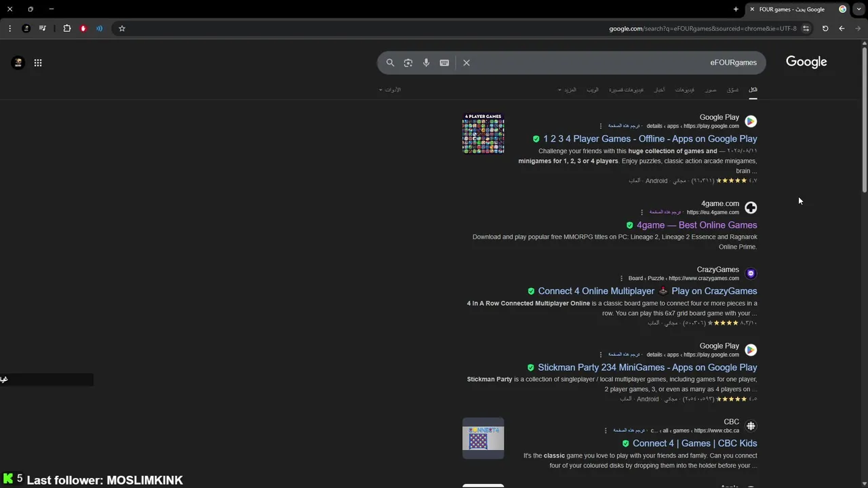Open three-dot options for CrazyGames result

click(621, 278)
